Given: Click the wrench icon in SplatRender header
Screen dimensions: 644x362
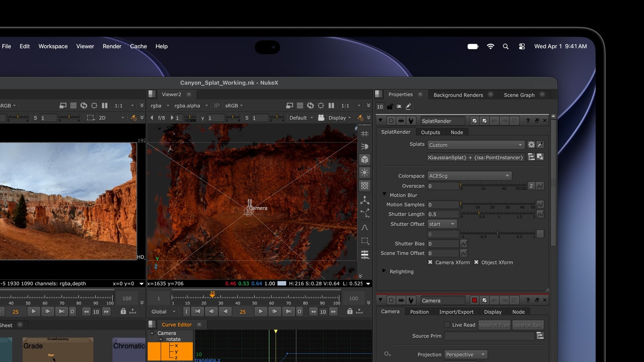Looking at the screenshot, I should click(411, 121).
